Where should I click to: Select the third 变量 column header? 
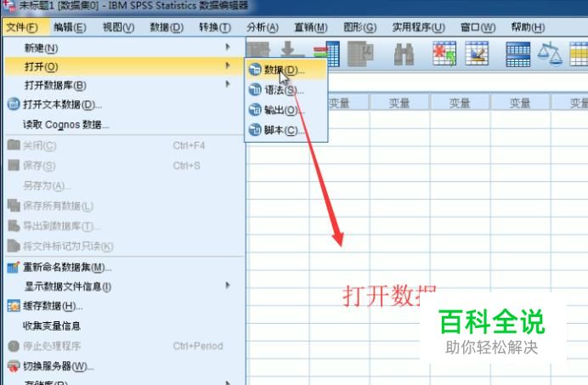coord(461,103)
